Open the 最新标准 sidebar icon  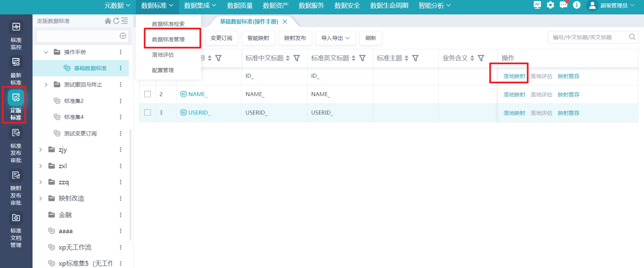point(16,63)
